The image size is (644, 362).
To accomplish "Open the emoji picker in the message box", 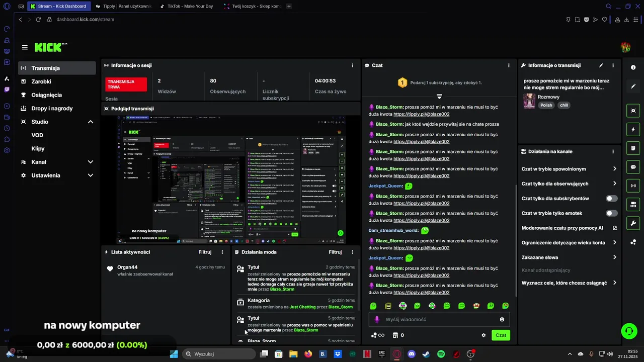I will (502, 319).
